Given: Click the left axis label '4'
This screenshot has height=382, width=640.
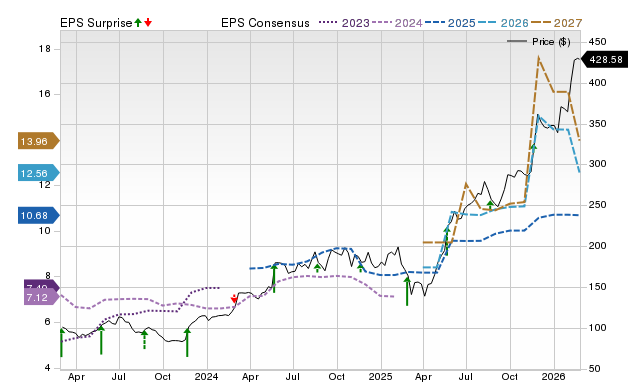Looking at the screenshot, I should pyautogui.click(x=48, y=368).
